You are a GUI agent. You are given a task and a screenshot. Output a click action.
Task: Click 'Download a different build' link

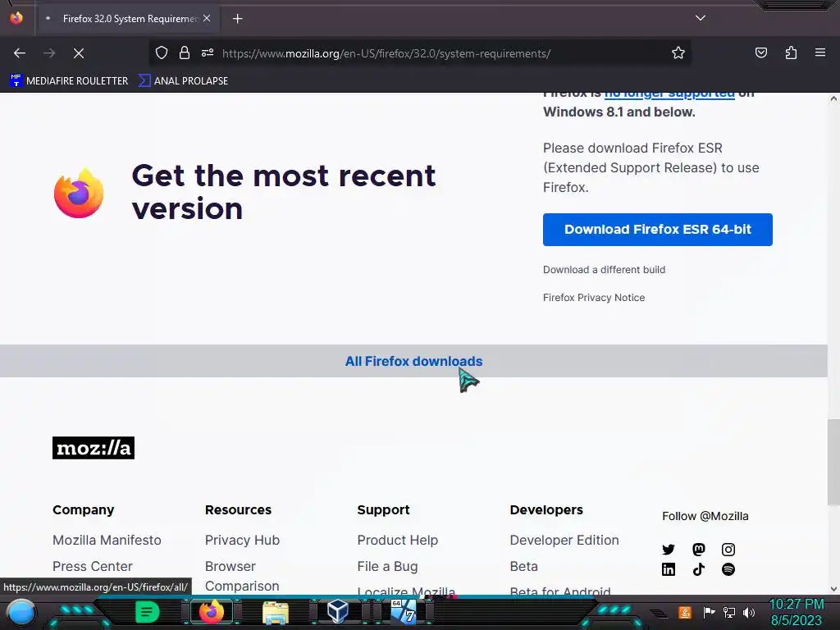604,269
